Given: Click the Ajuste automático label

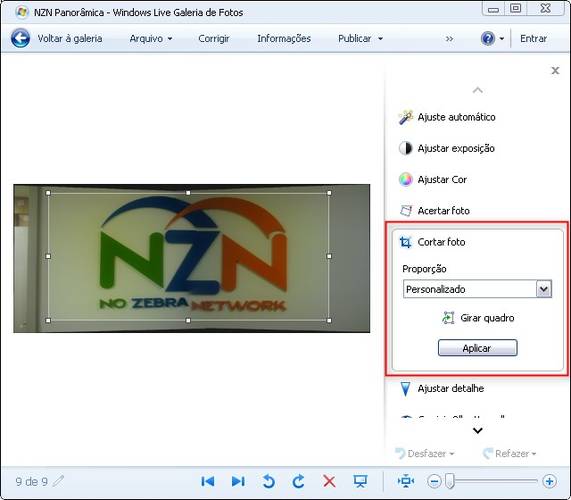Looking at the screenshot, I should coord(457,117).
